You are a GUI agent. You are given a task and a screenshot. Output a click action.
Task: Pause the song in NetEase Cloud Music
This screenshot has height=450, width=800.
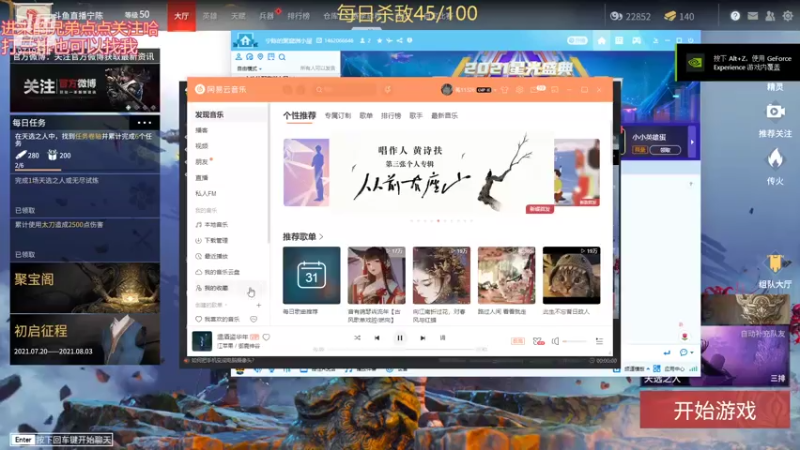pyautogui.click(x=399, y=338)
